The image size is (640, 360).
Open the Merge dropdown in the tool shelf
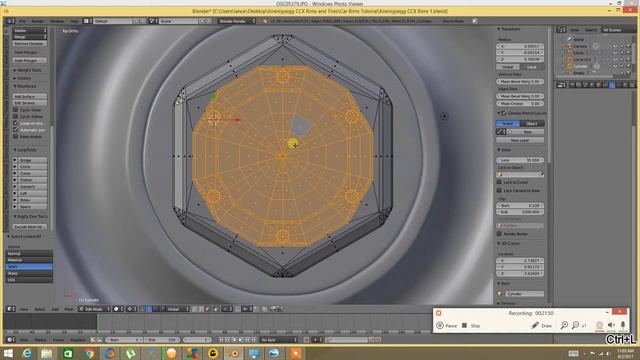click(30, 37)
